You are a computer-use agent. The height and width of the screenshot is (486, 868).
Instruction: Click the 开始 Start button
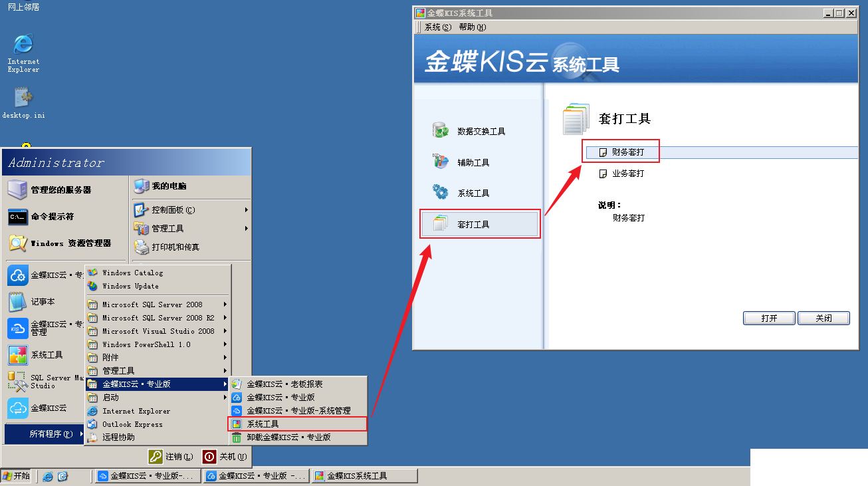[x=17, y=476]
